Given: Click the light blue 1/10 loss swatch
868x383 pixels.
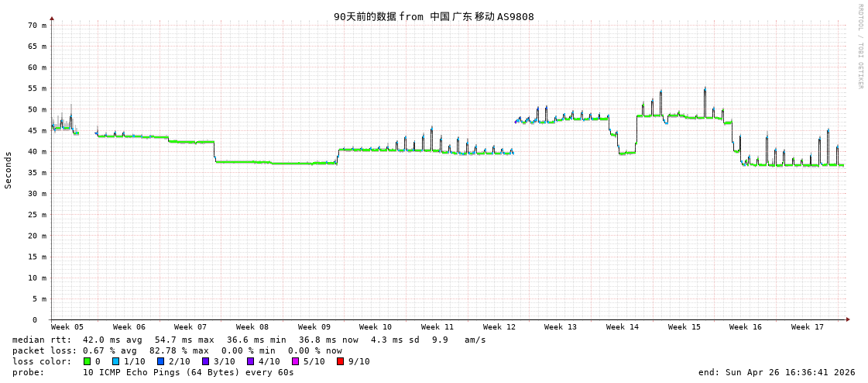Looking at the screenshot, I should point(116,361).
